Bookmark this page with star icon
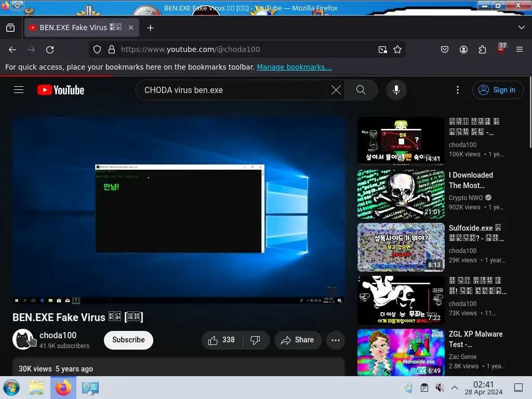This screenshot has width=532, height=399. pyautogui.click(x=397, y=50)
